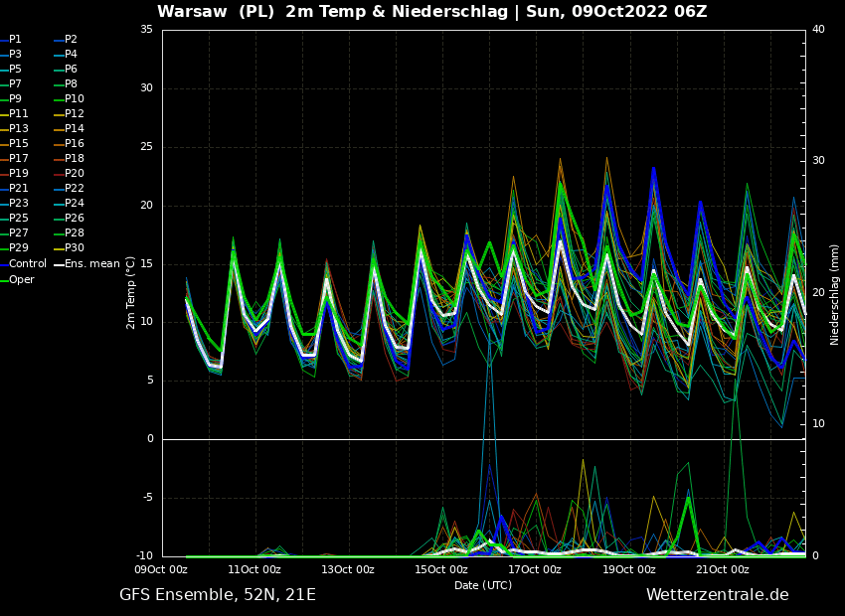845x616 pixels.
Task: Select the "5" temperature axis value
Action: coord(150,381)
